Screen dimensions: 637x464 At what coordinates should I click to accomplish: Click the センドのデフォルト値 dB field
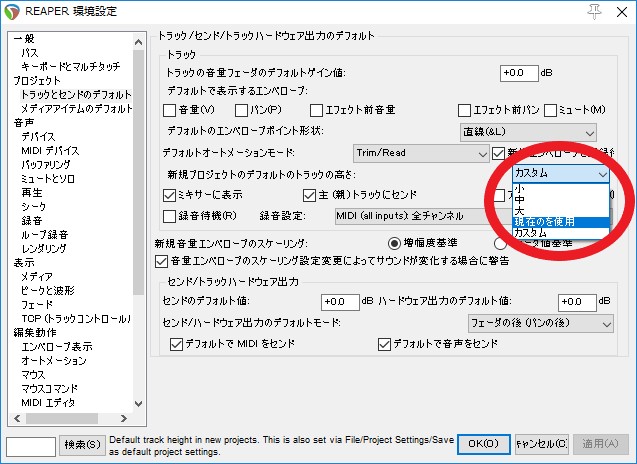(x=340, y=302)
